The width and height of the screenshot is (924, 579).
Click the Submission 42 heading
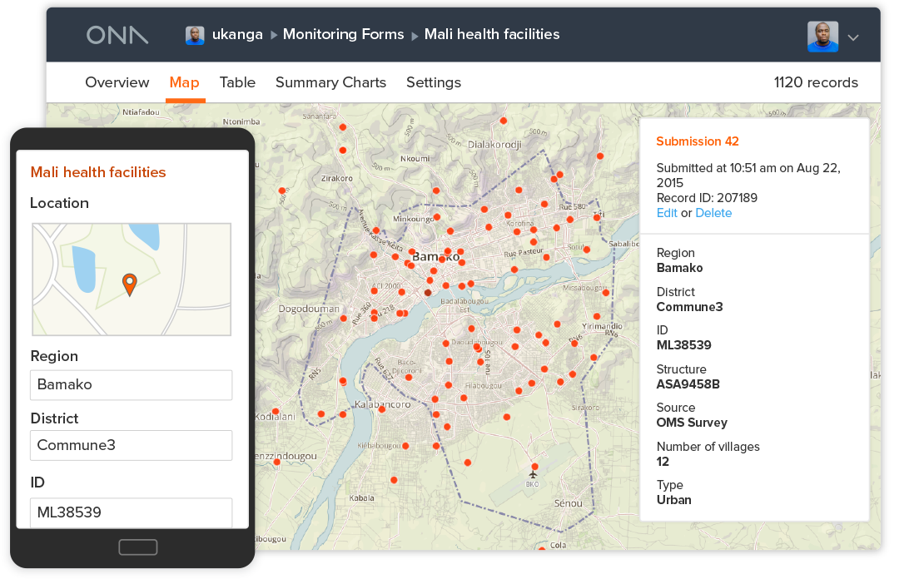point(697,141)
